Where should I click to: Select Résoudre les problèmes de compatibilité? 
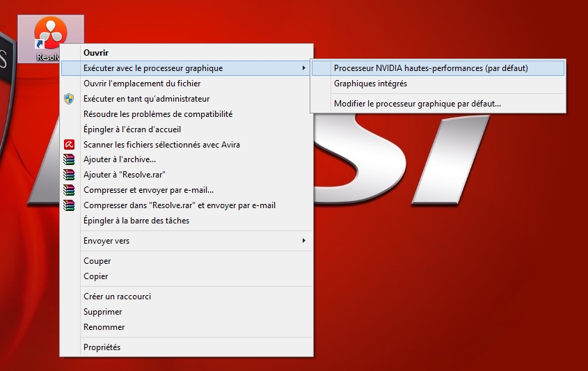[186, 114]
